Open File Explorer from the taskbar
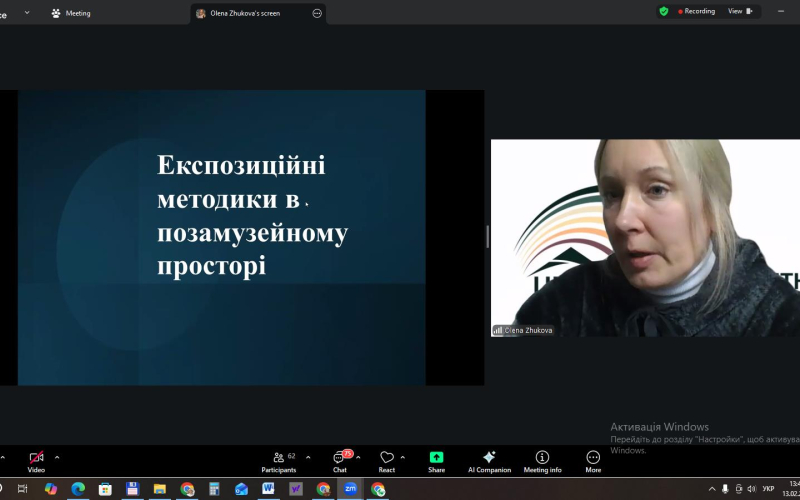This screenshot has height=500, width=800. (x=160, y=489)
